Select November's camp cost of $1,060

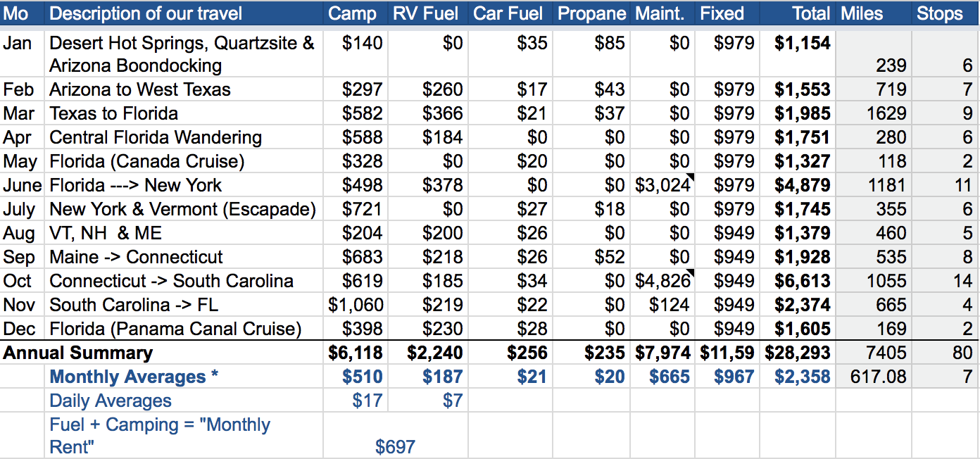pyautogui.click(x=356, y=305)
